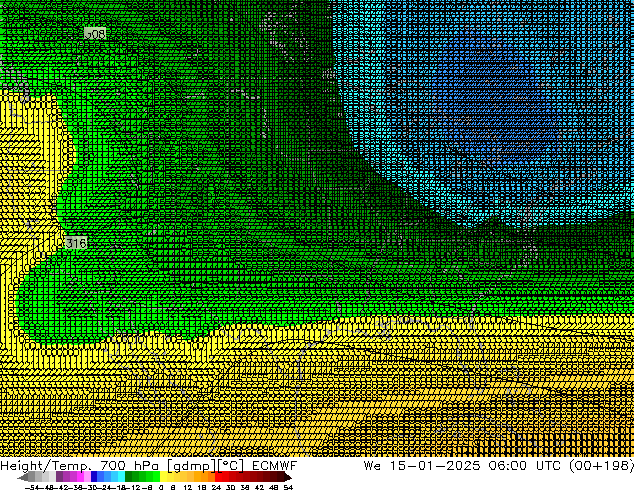The height and width of the screenshot is (490, 634).
Task: Click the 54 legend value
Action: [288, 488]
